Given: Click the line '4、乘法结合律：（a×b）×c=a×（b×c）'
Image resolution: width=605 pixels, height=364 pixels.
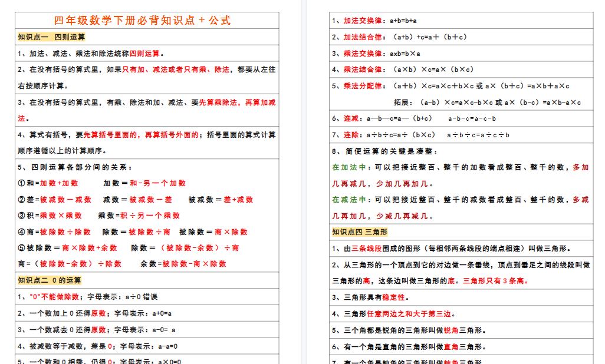Looking at the screenshot, I should pyautogui.click(x=403, y=70).
